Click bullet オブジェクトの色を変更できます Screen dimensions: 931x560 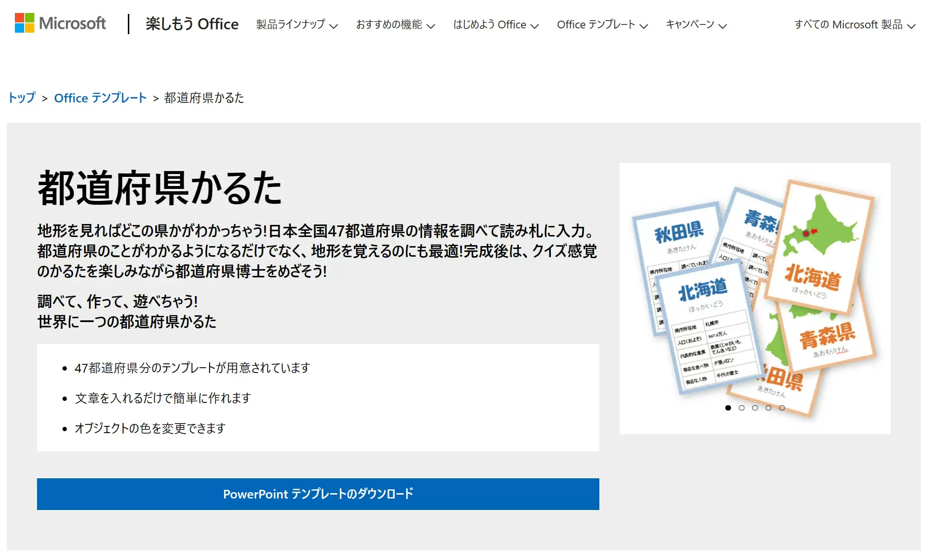tap(150, 428)
